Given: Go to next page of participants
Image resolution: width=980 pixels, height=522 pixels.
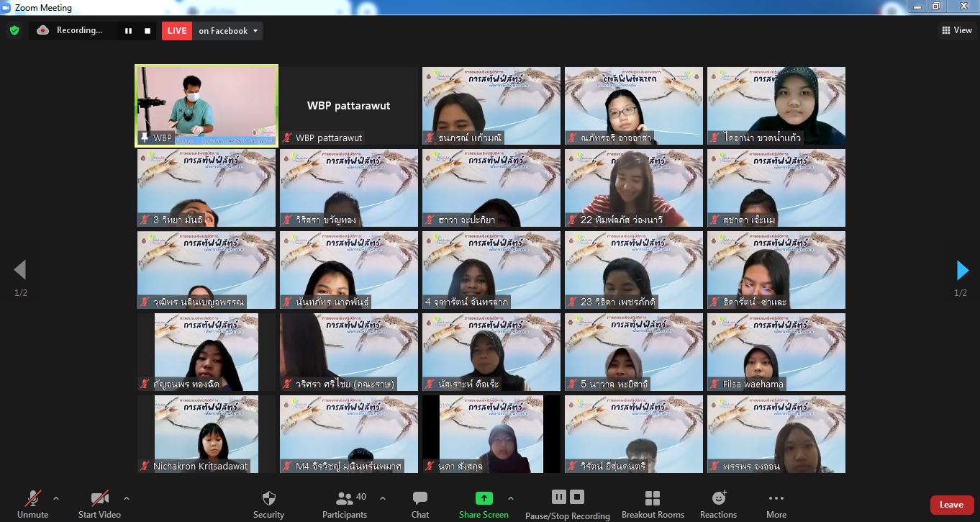Looking at the screenshot, I should pyautogui.click(x=962, y=270).
